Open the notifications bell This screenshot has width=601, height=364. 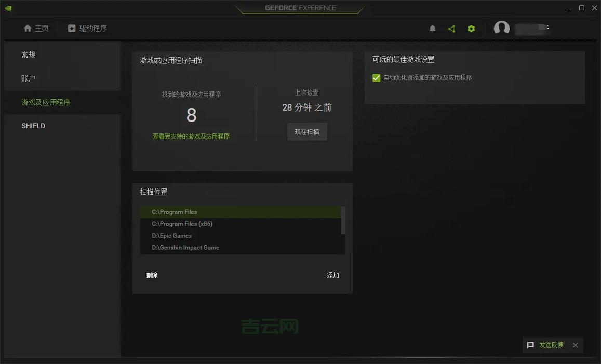click(x=432, y=29)
